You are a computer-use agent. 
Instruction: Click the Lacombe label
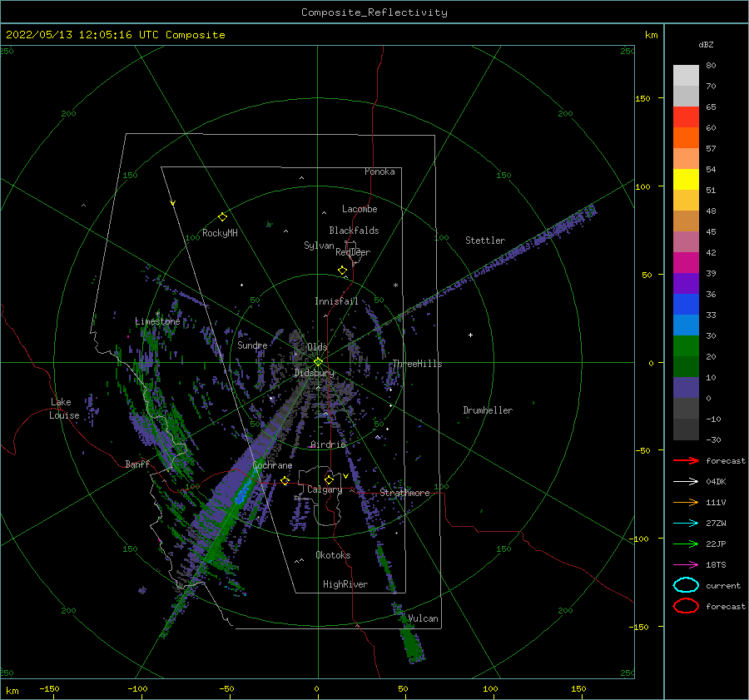pyautogui.click(x=360, y=209)
